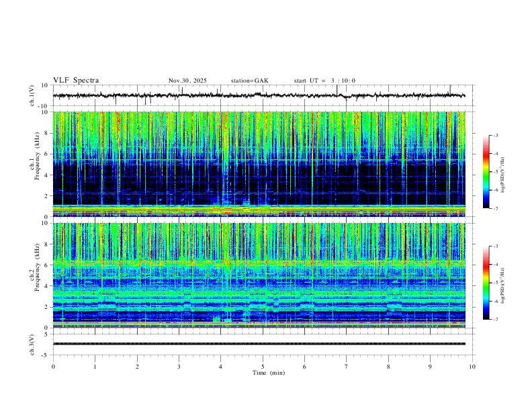Click the time axis tick label "9"

430,367
